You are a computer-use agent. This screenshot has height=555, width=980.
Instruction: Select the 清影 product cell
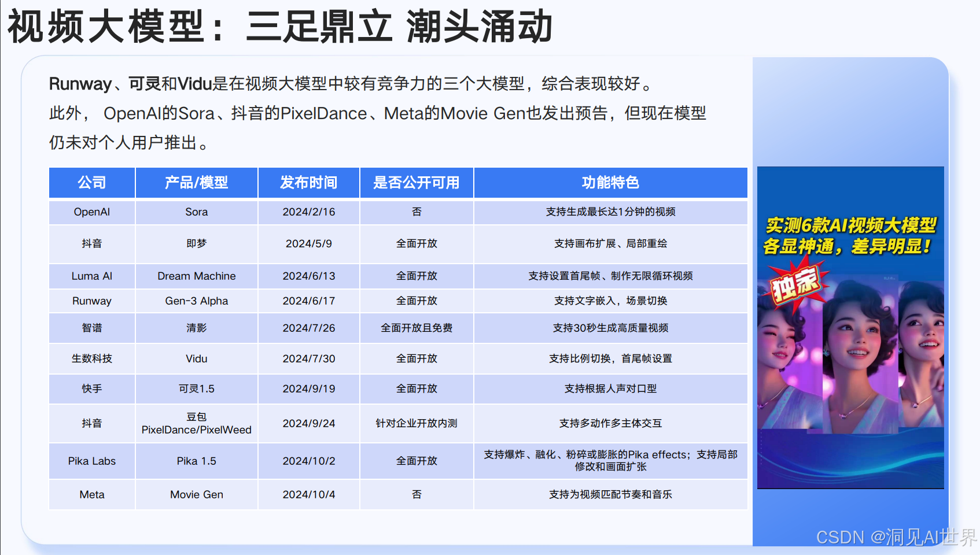coord(197,328)
